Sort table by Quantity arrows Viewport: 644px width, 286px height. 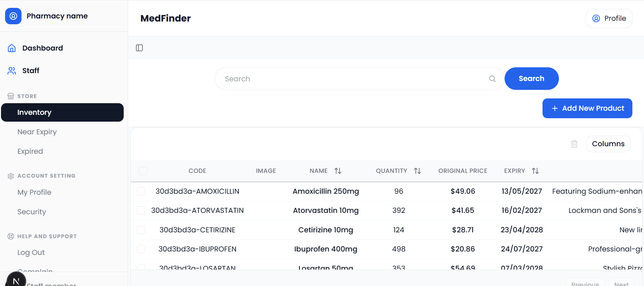click(x=417, y=171)
